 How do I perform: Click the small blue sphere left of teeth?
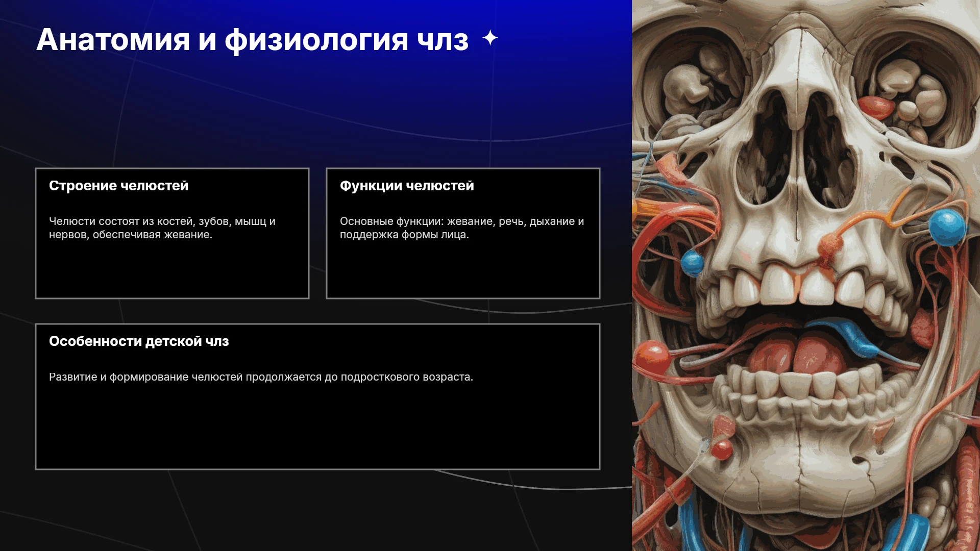tap(692, 263)
